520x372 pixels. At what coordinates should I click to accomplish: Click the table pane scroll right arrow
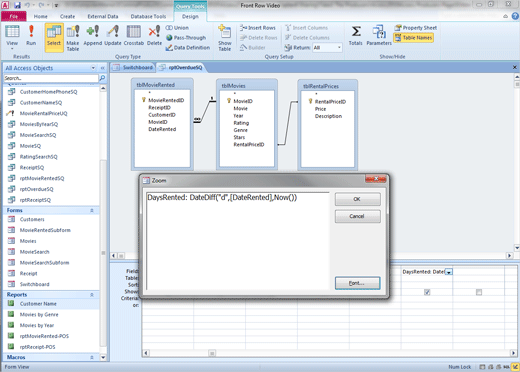(x=510, y=256)
